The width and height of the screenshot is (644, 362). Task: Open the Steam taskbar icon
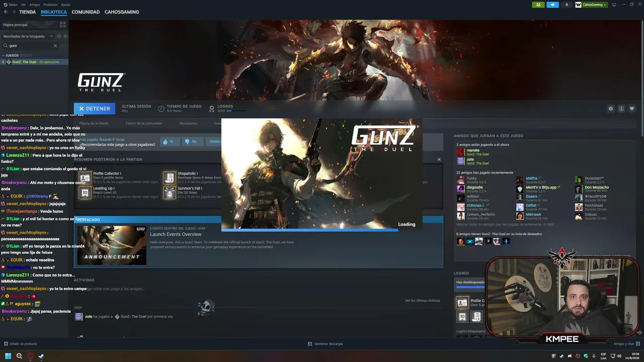[41, 356]
